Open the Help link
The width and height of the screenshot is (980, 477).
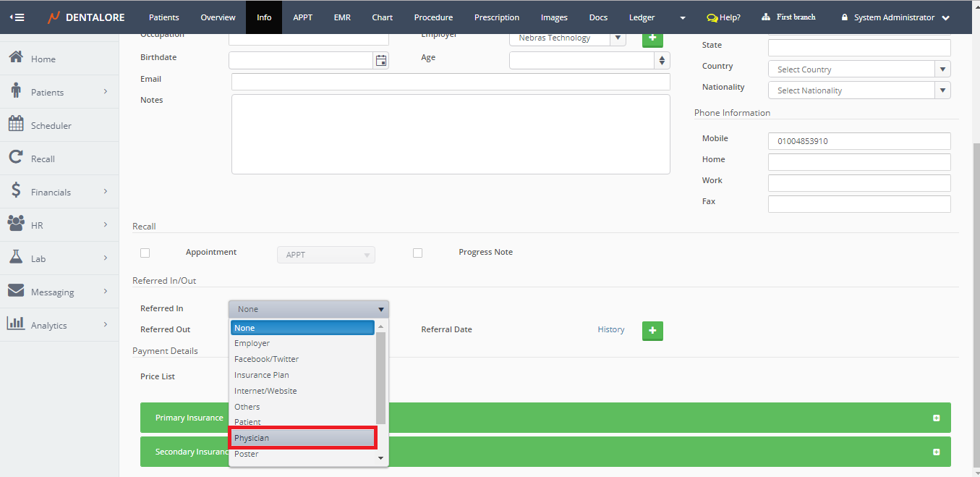pyautogui.click(x=723, y=17)
